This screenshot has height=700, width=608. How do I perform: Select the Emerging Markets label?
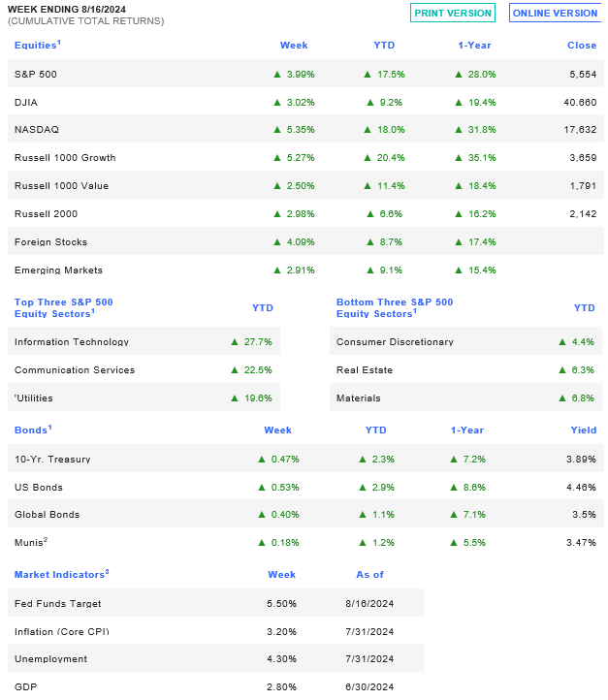(58, 270)
